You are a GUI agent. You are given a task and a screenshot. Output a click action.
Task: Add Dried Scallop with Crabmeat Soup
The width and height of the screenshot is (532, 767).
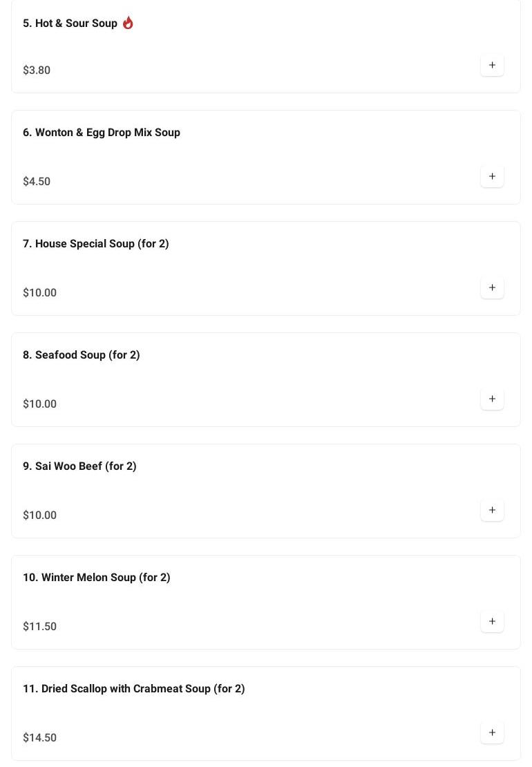[x=492, y=732]
